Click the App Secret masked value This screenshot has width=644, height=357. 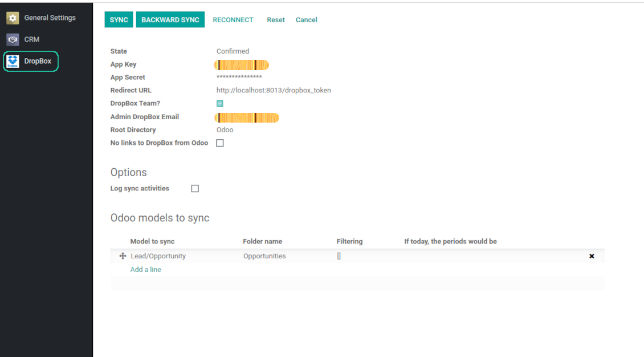pos(239,77)
